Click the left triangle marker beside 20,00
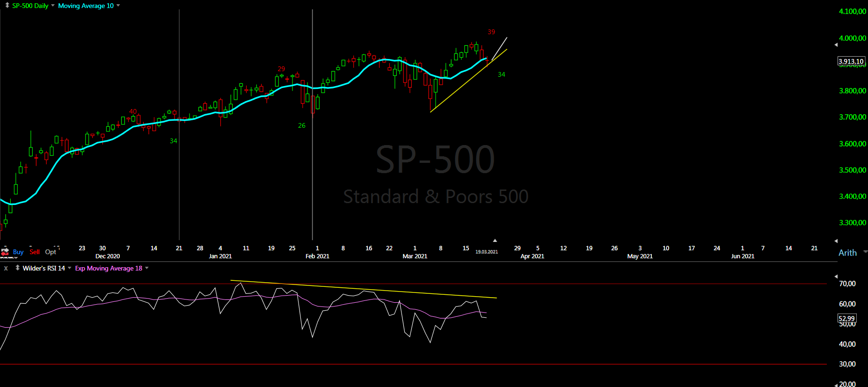This screenshot has width=868, height=387. [x=836, y=385]
